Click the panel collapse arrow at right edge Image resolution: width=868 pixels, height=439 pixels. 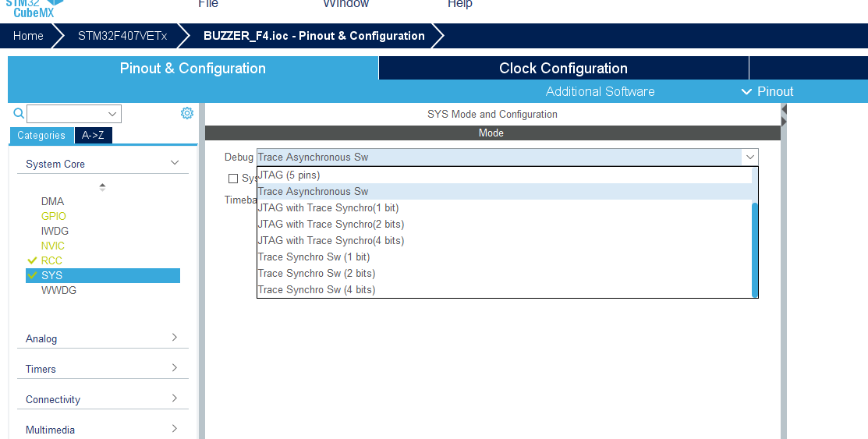pyautogui.click(x=784, y=115)
